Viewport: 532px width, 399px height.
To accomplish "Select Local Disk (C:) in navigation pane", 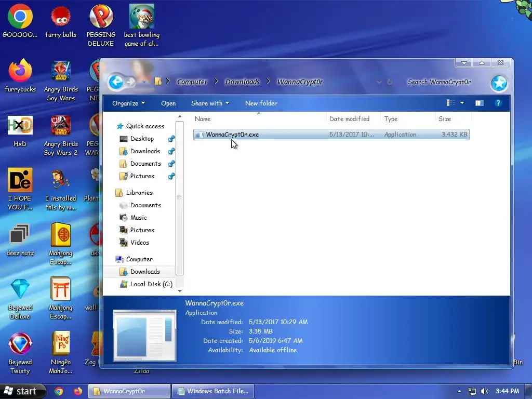I will click(x=146, y=284).
